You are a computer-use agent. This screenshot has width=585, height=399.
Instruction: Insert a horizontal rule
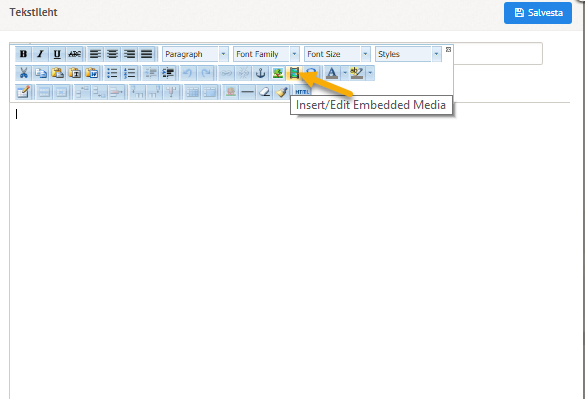point(248,92)
